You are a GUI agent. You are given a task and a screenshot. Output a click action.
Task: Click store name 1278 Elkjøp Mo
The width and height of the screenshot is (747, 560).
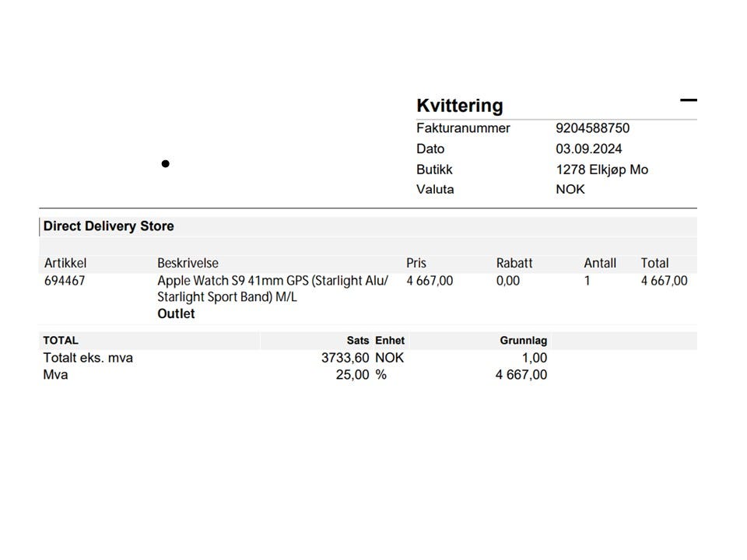click(602, 170)
